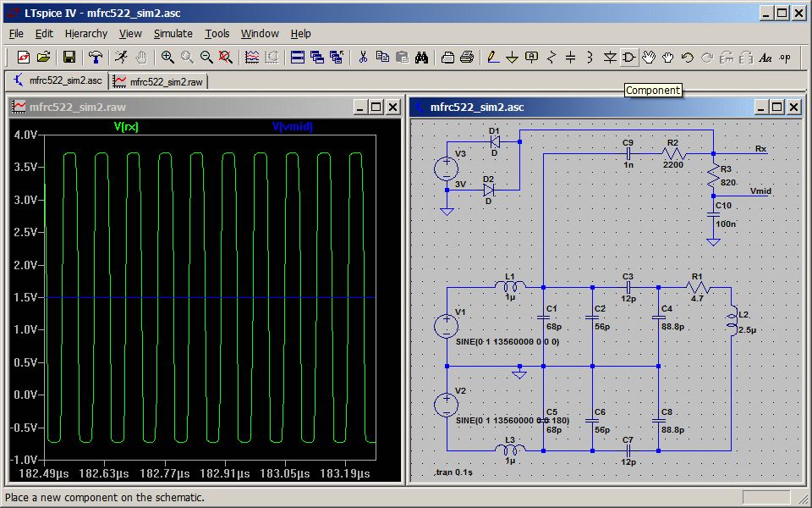Select the Diode tool in the toolbar
Viewport: 812px width, 508px height.
(x=610, y=58)
